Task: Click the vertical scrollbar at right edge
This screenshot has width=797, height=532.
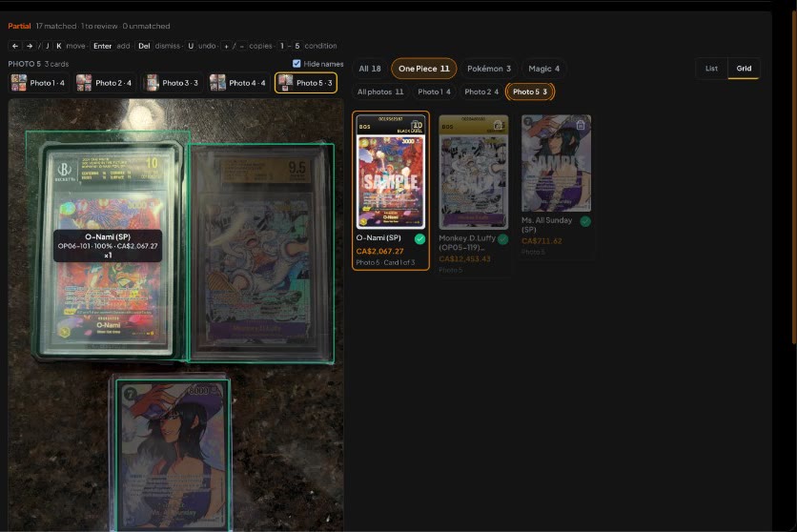Action: (x=794, y=175)
